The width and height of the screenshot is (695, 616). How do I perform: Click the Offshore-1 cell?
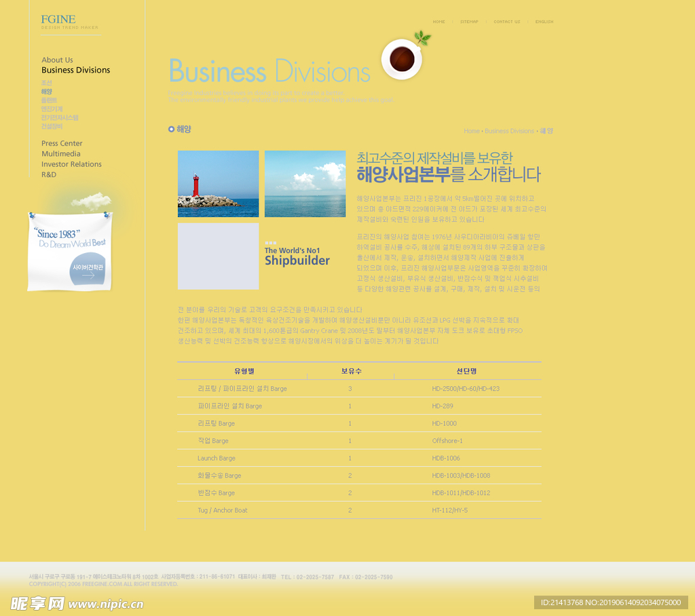click(447, 440)
